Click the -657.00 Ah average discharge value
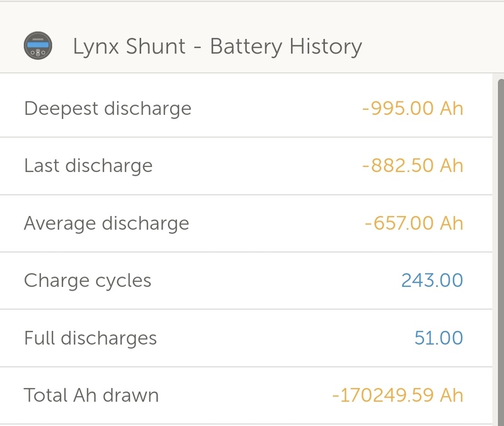Image resolution: width=504 pixels, height=426 pixels. 414,223
